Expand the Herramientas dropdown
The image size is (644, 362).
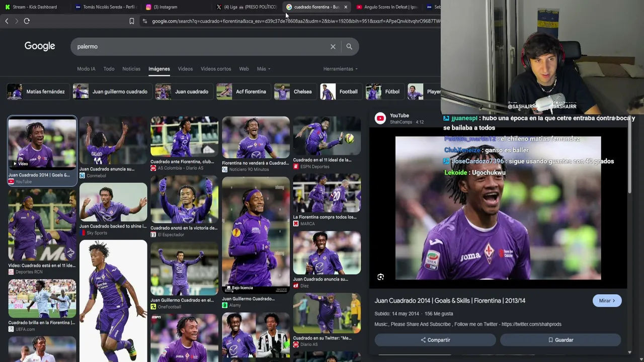coord(341,69)
